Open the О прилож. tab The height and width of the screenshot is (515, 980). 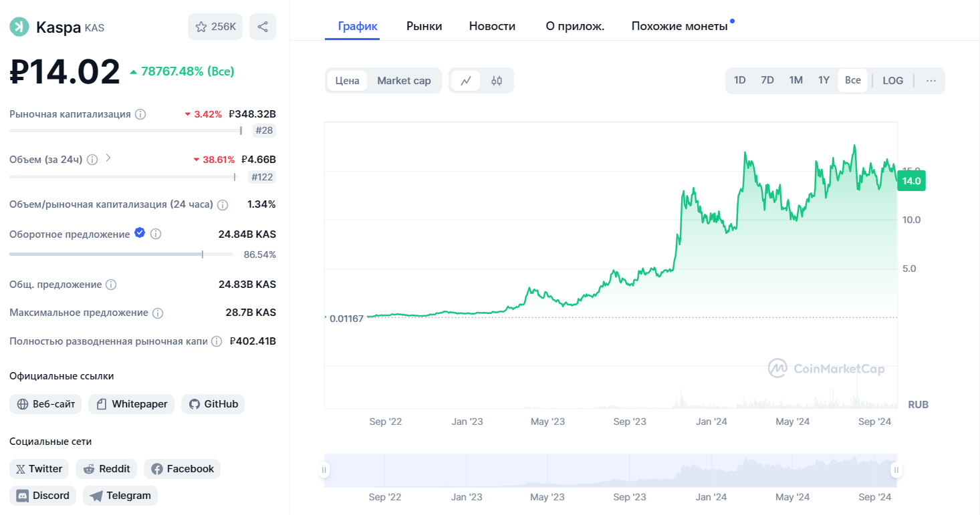[x=575, y=26]
